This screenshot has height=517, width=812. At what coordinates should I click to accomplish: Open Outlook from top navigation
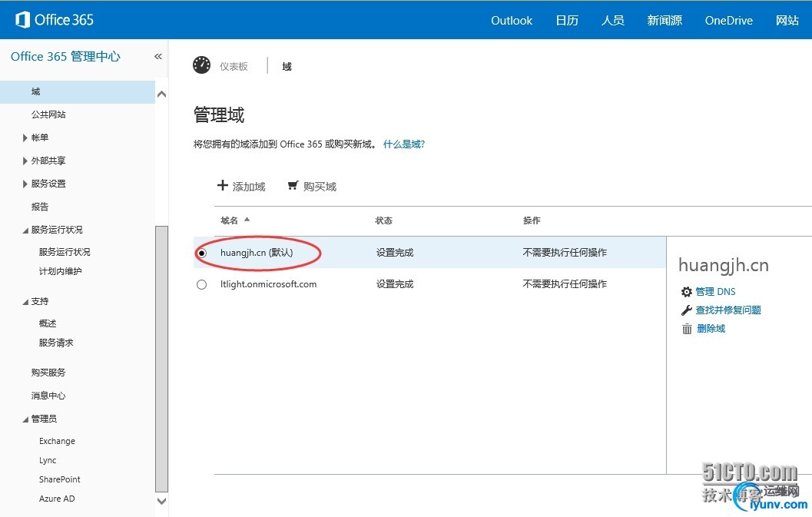512,20
